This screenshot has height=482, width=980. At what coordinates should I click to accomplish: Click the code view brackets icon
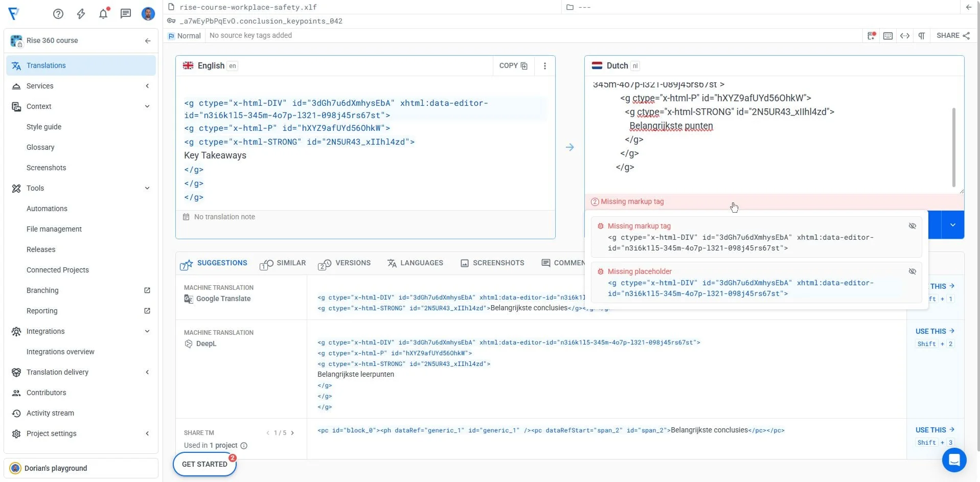(904, 36)
